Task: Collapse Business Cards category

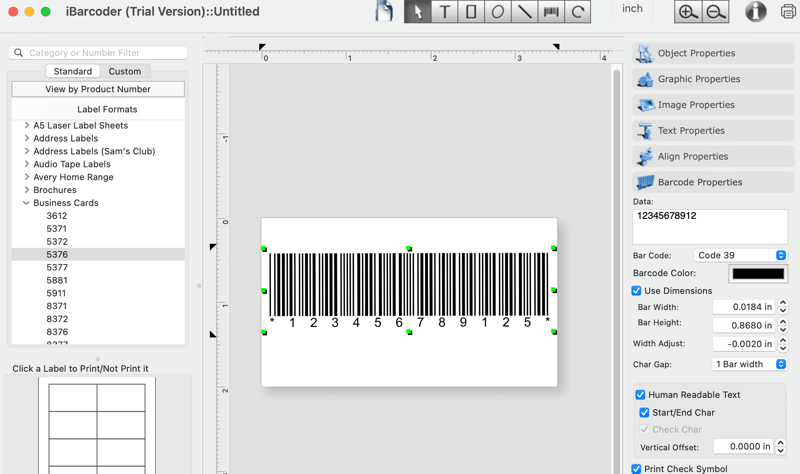Action: pyautogui.click(x=26, y=203)
